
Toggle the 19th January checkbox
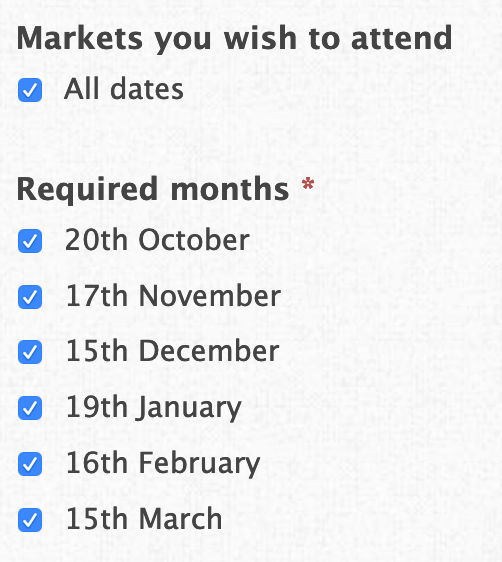(30, 408)
